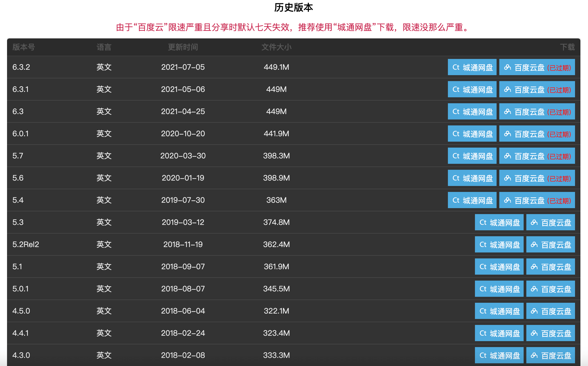The height and width of the screenshot is (366, 588).
Task: Click 城通网盘 for version 4.5.0
Action: pos(499,311)
